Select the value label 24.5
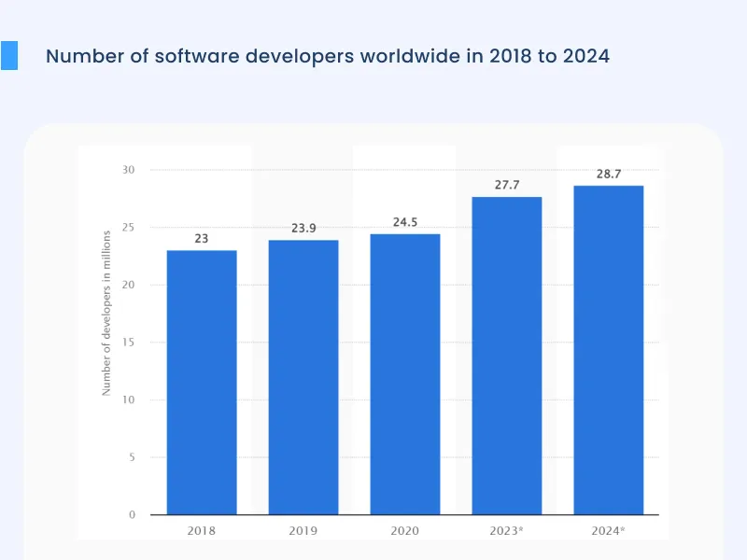Viewport: 747px width, 560px height. [405, 220]
